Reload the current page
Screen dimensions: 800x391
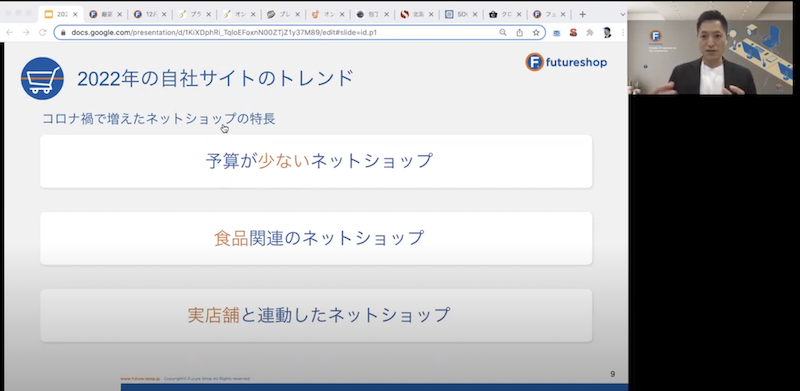point(43,33)
